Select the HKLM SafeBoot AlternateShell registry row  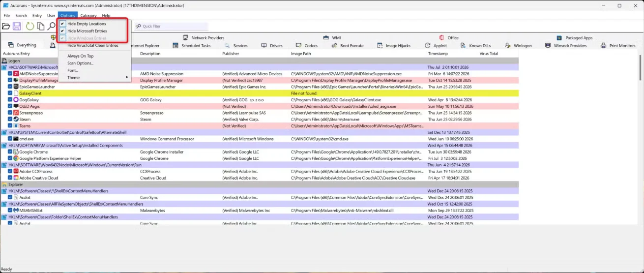pos(259,132)
